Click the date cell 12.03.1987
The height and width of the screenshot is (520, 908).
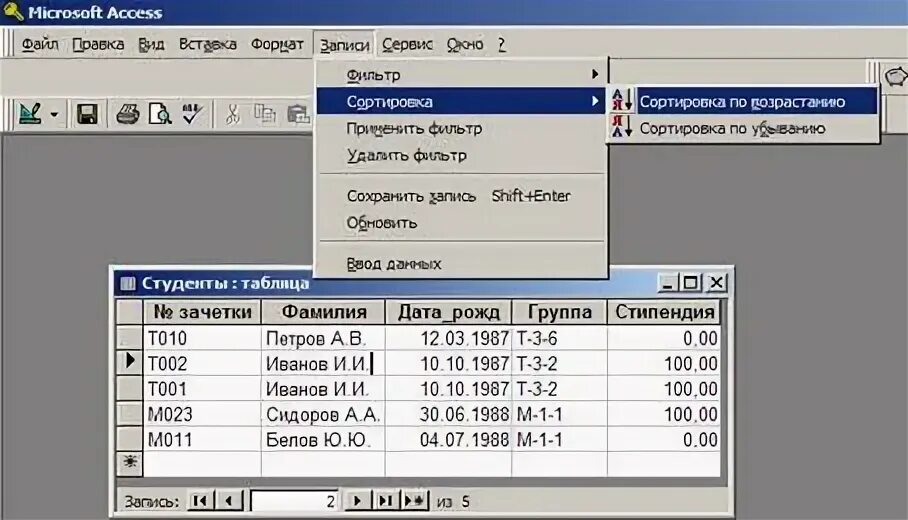point(448,338)
